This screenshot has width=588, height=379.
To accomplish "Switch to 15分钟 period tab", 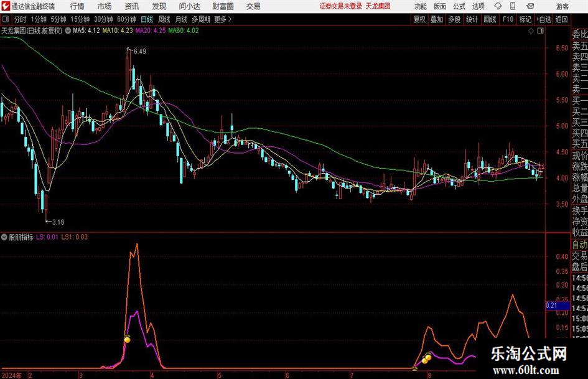I will point(80,19).
